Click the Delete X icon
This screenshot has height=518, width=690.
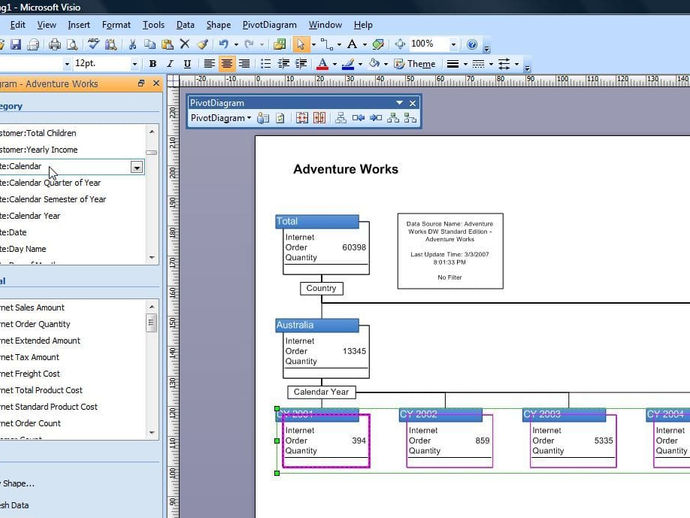(185, 44)
